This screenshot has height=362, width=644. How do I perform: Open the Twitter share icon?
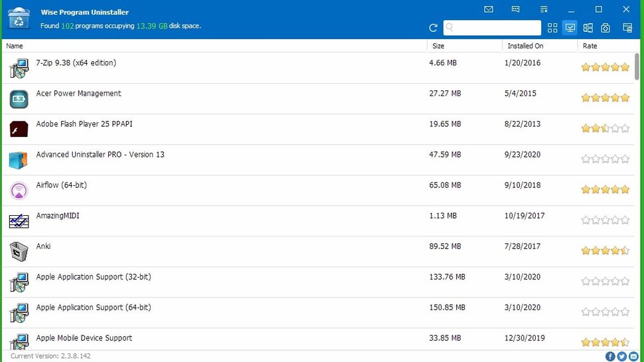[x=622, y=357]
